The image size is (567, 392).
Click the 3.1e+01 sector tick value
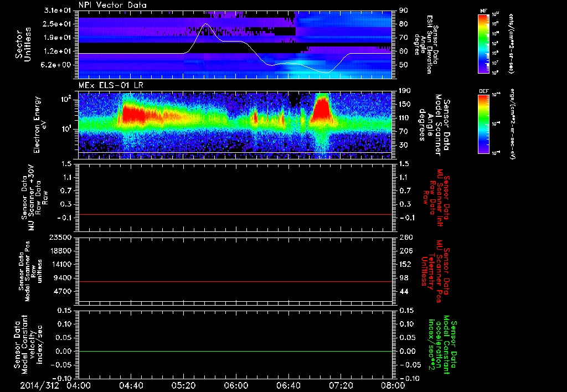point(58,10)
